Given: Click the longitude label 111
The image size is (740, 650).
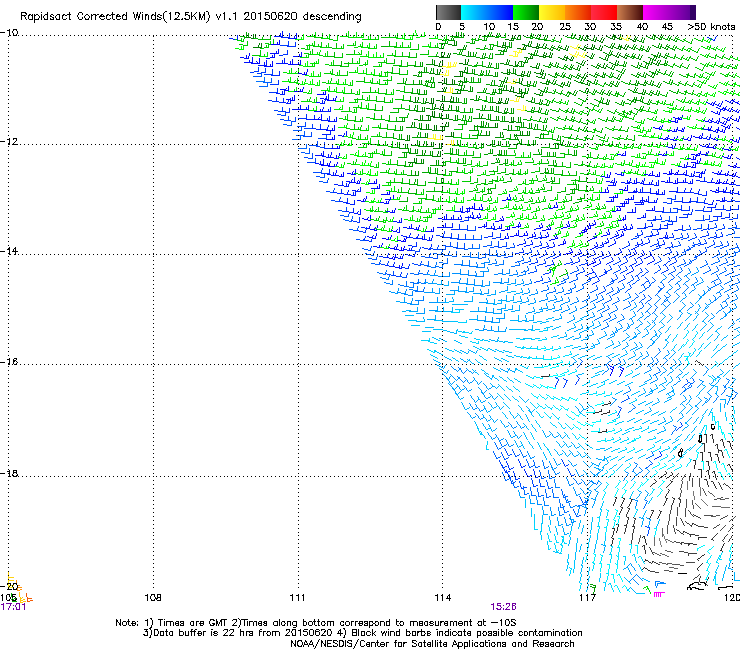Looking at the screenshot, I should 298,598.
